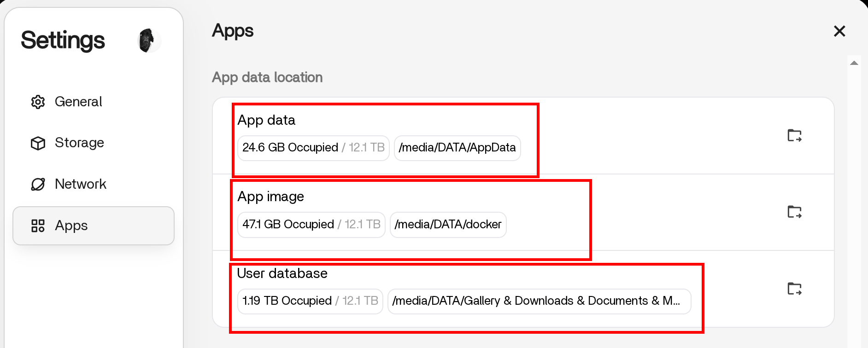The width and height of the screenshot is (868, 348).
Task: Click the User database row title
Action: point(282,273)
